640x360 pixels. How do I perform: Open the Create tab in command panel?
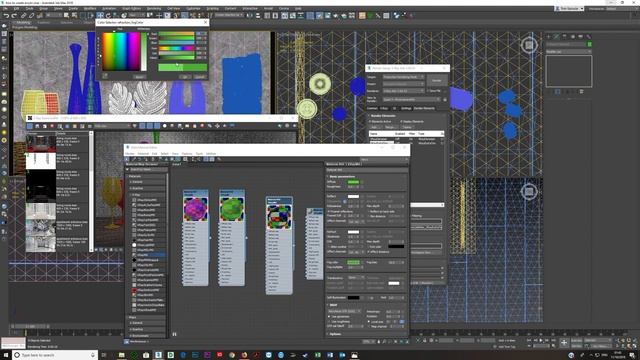(549, 36)
